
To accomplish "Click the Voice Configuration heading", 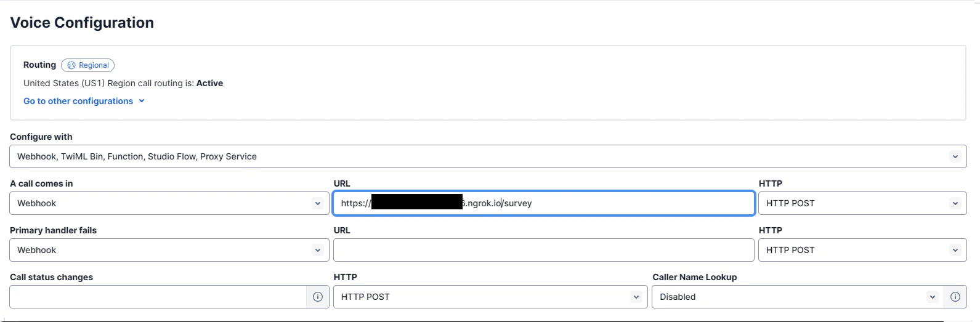I will coord(82,23).
